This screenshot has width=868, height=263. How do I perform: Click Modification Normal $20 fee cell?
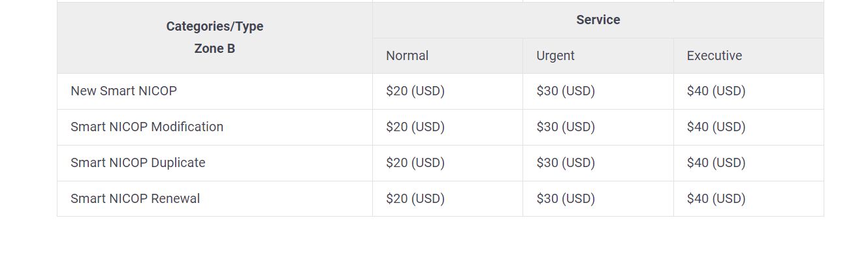click(x=415, y=127)
